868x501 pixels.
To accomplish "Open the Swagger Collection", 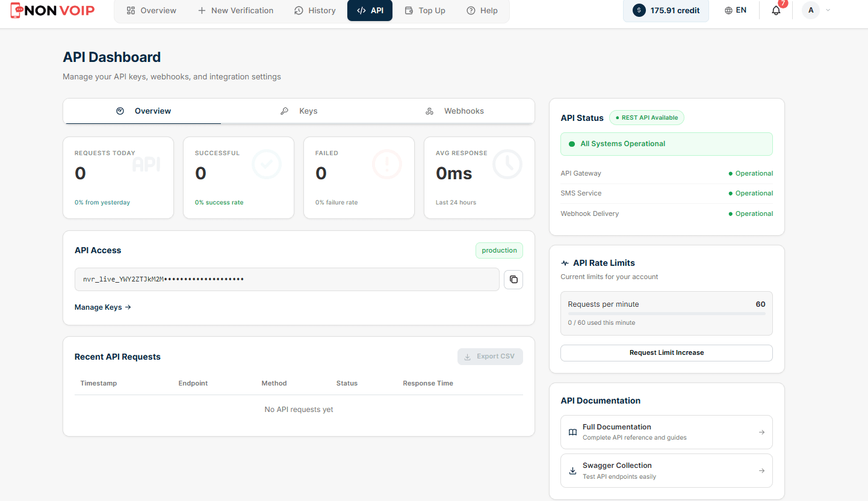I will click(x=666, y=470).
